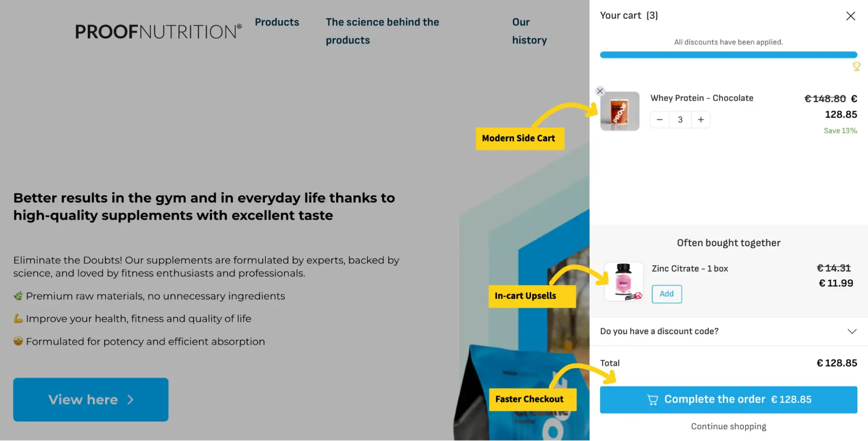Click 'Do you have a discount code?' text
Viewport: 868px width, 441px height.
(659, 331)
